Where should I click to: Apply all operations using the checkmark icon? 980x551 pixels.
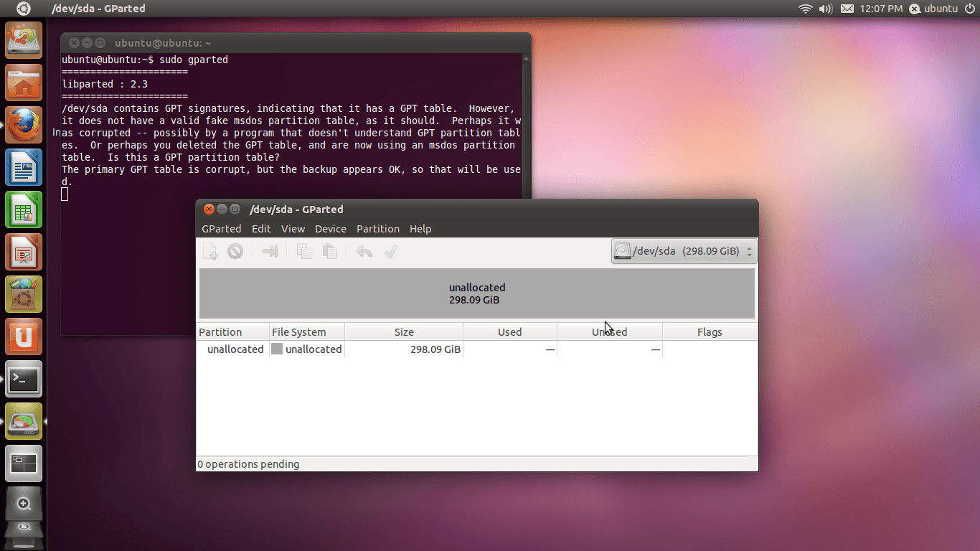pos(390,251)
